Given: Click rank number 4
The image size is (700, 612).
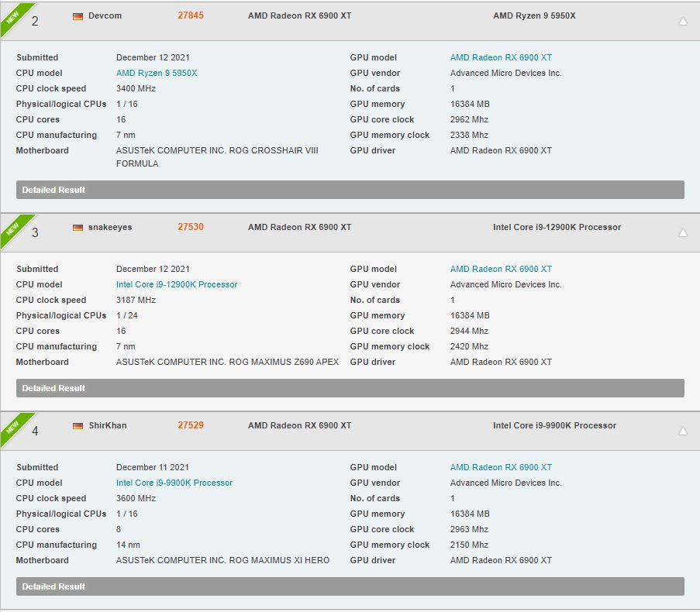Looking at the screenshot, I should pos(35,431).
